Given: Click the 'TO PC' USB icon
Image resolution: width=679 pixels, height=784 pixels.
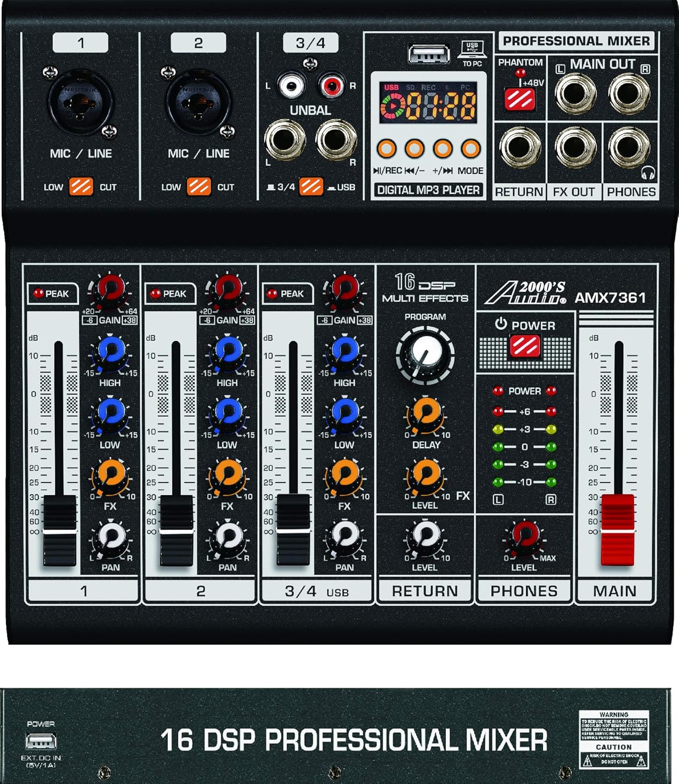Looking at the screenshot, I should [x=472, y=50].
